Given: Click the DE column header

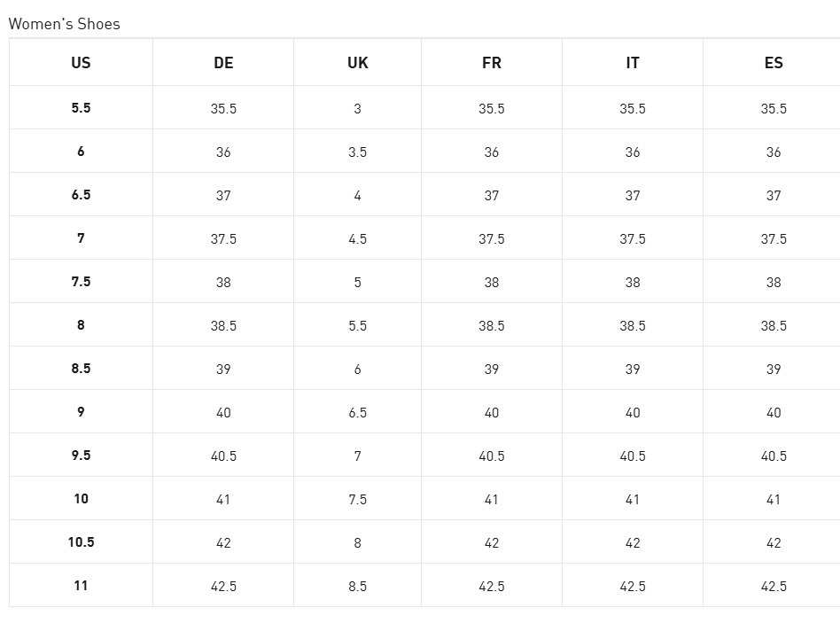Looking at the screenshot, I should coord(223,63).
